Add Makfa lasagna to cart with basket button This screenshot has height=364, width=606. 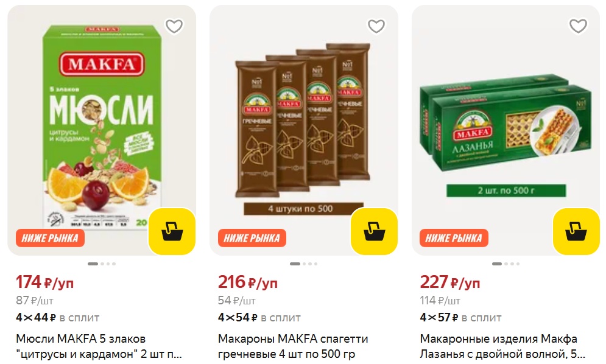point(576,231)
